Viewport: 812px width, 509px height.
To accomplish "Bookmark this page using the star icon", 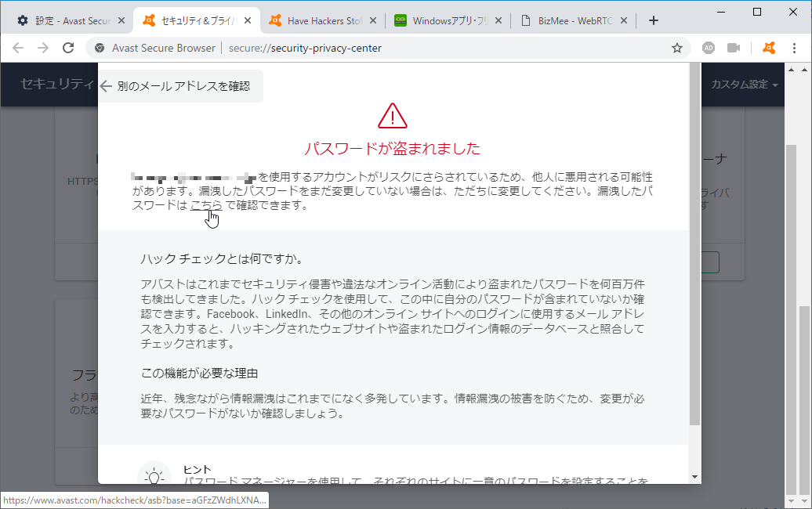I will tap(677, 48).
